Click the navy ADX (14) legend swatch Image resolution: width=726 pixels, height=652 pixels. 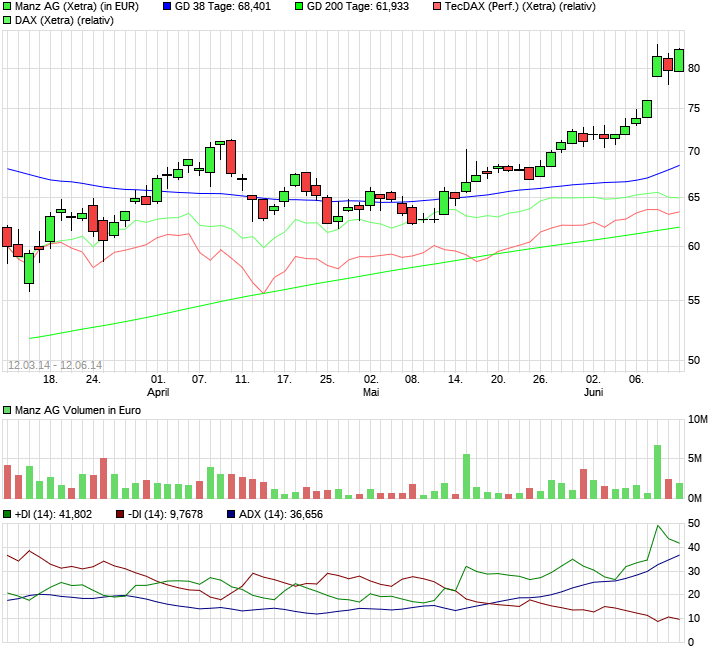coord(231,514)
